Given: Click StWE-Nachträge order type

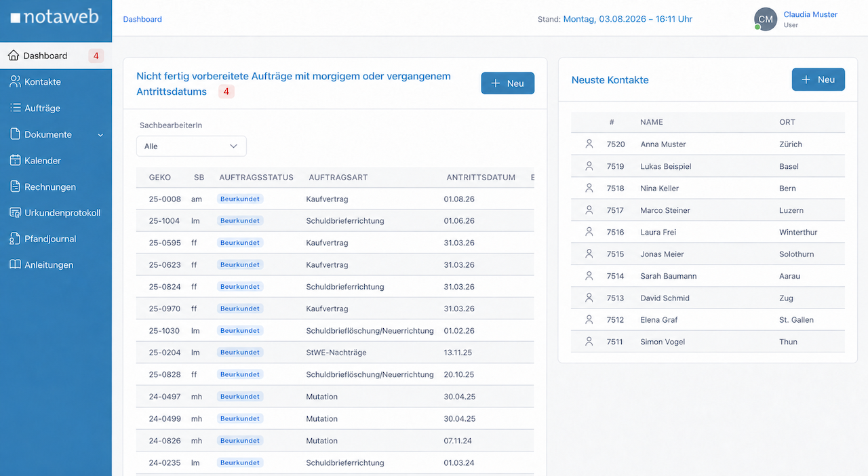Looking at the screenshot, I should pyautogui.click(x=336, y=353).
